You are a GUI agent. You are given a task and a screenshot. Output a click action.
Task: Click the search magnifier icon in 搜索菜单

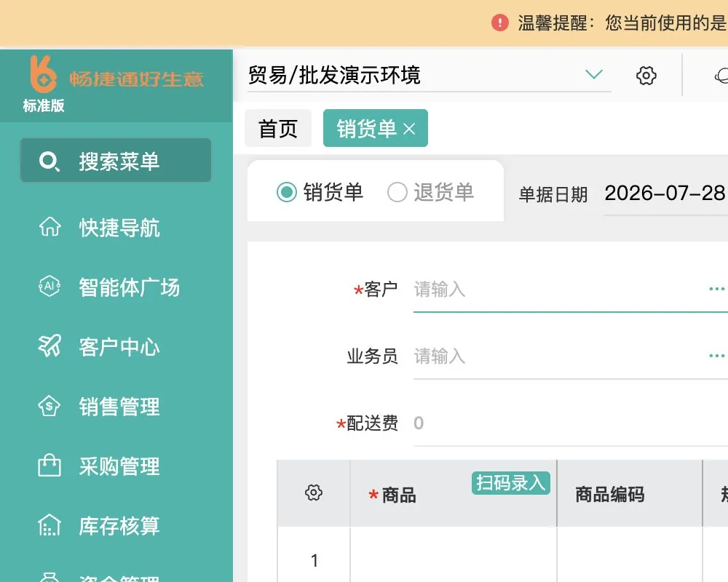[49, 161]
